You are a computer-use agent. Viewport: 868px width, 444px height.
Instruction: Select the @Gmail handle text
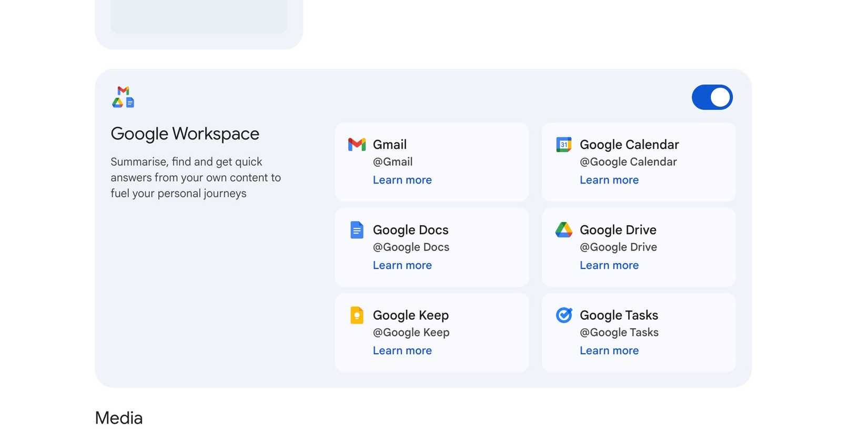click(392, 162)
